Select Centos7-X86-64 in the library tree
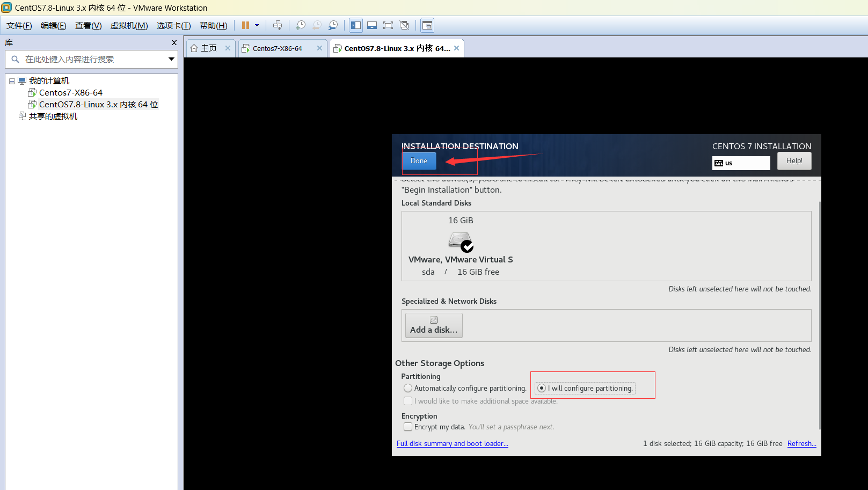Image resolution: width=868 pixels, height=490 pixels. pos(70,93)
